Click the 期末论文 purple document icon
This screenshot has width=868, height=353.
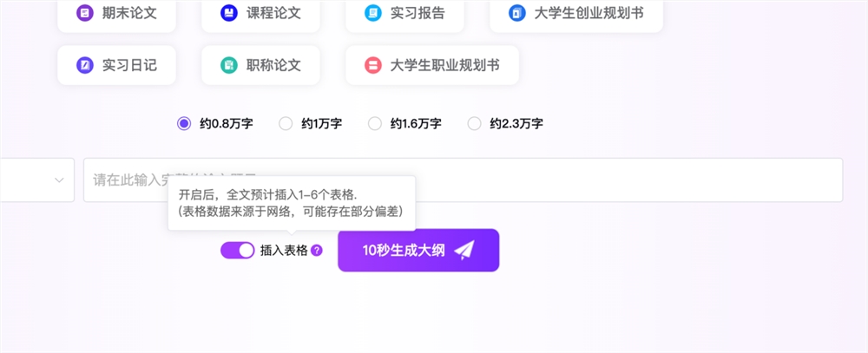[84, 13]
